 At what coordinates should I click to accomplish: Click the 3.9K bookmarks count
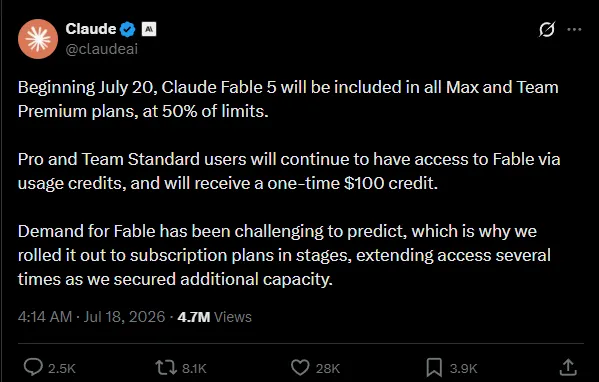[x=463, y=369]
